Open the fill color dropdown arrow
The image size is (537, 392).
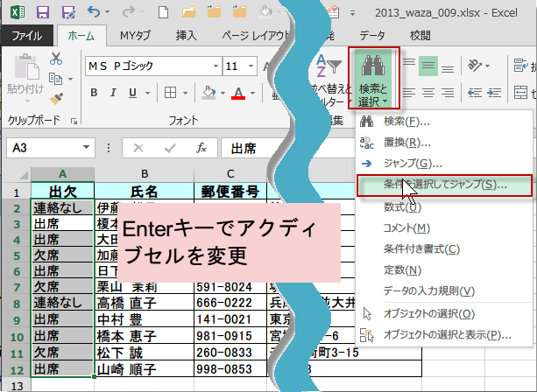coord(223,93)
